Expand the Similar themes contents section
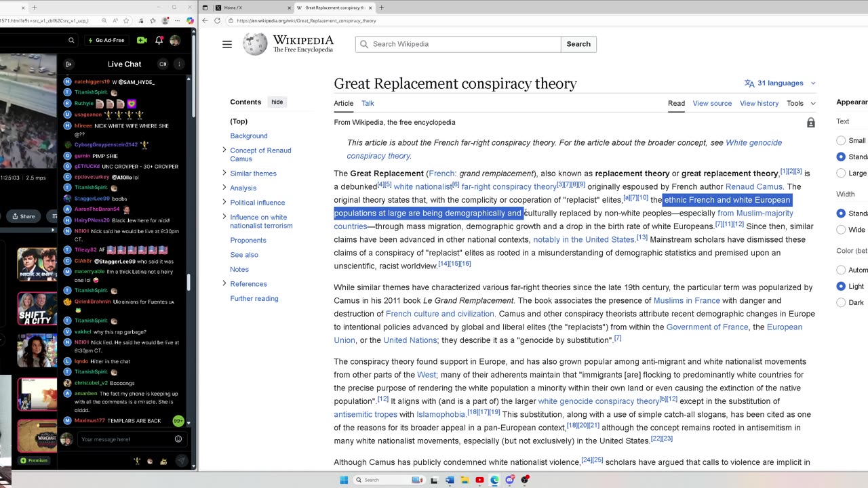Screen dimensions: 868x488 tap(224, 173)
